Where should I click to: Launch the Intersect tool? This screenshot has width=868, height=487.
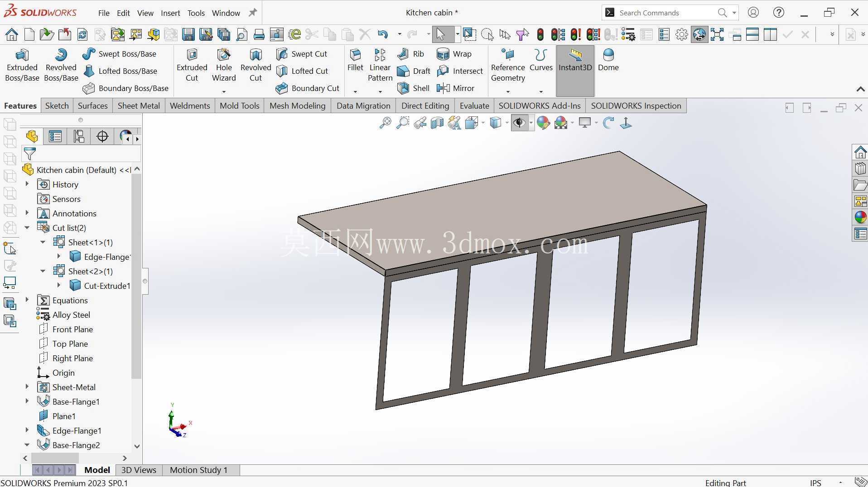[460, 71]
